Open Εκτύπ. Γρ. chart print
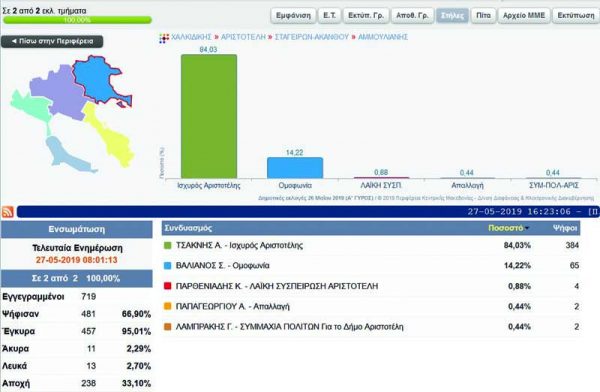The image size is (600, 392). [366, 16]
